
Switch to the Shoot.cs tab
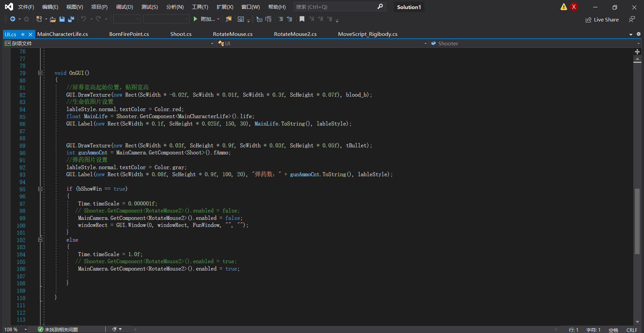[x=181, y=34]
